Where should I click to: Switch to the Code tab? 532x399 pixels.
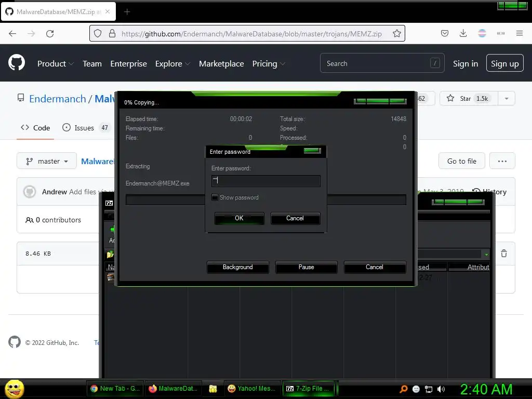click(35, 128)
